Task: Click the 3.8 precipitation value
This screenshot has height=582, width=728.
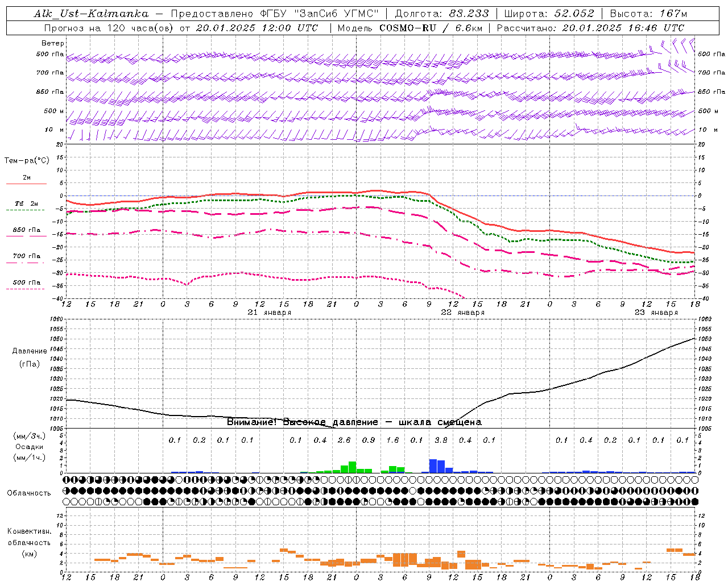Action: pyautogui.click(x=441, y=440)
